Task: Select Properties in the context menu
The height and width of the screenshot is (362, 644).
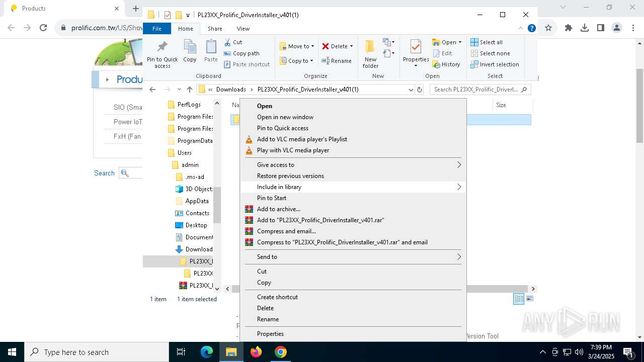Action: pyautogui.click(x=353, y=334)
